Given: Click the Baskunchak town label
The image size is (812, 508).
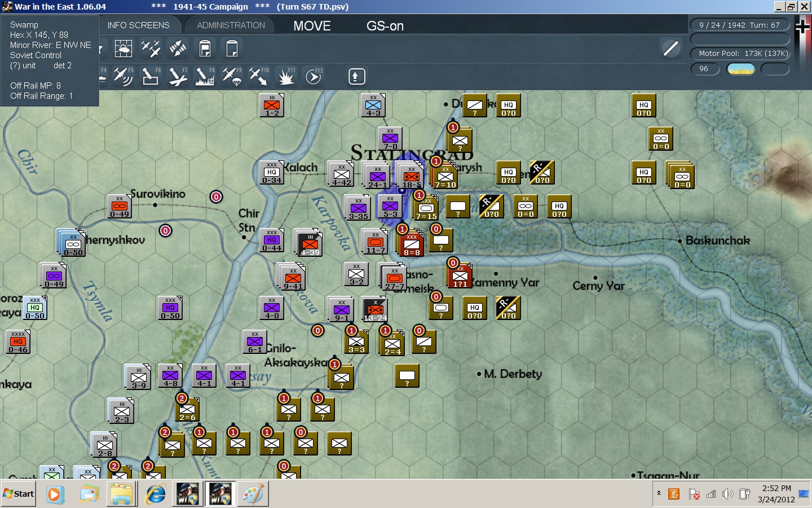Looking at the screenshot, I should click(717, 240).
